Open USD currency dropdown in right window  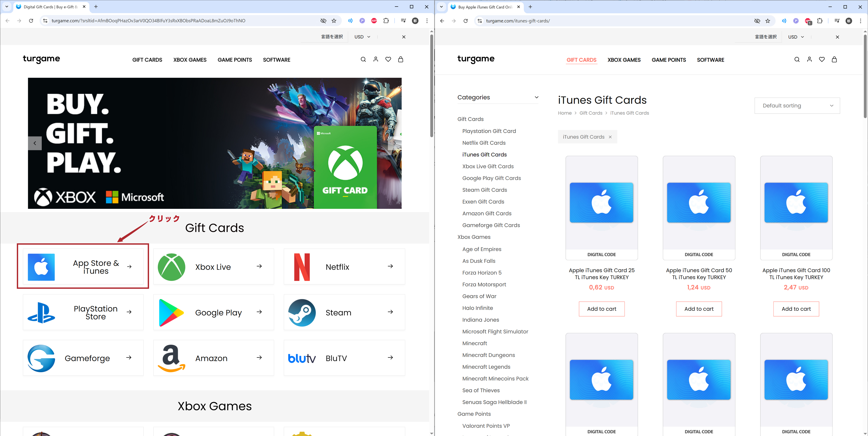click(796, 37)
